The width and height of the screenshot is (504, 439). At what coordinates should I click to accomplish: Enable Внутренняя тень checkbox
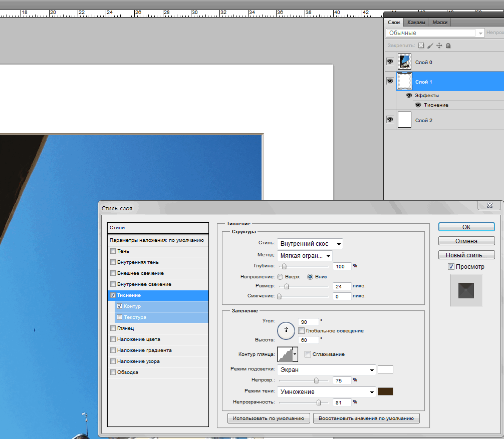pos(113,262)
